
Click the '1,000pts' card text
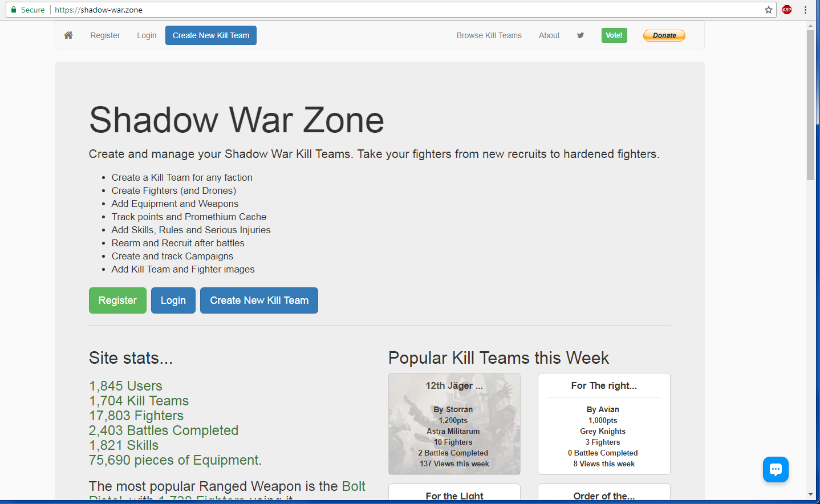(603, 420)
